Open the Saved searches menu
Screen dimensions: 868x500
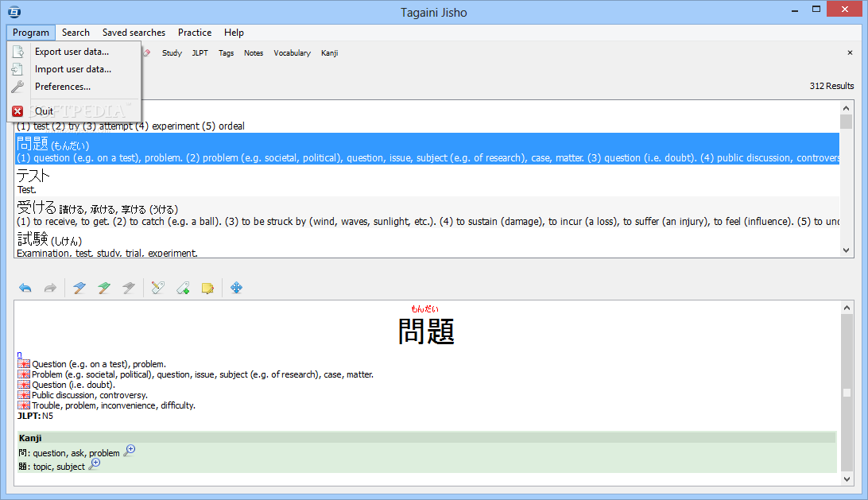pyautogui.click(x=134, y=33)
